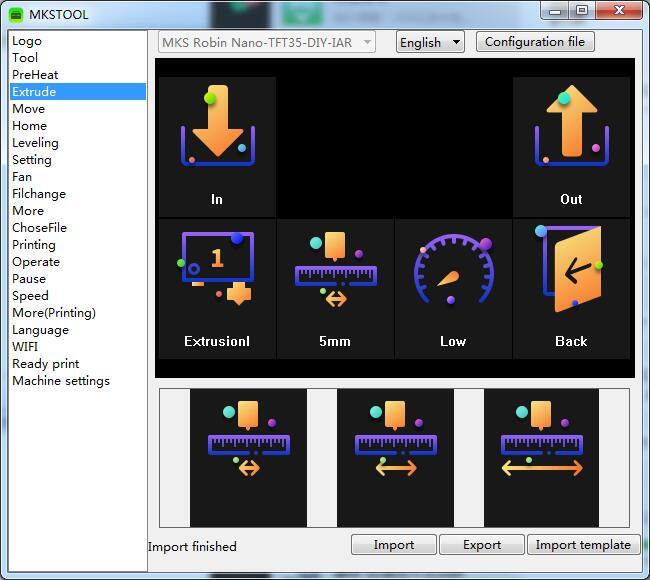
Task: Select Machine settings in sidebar
Action: [61, 381]
